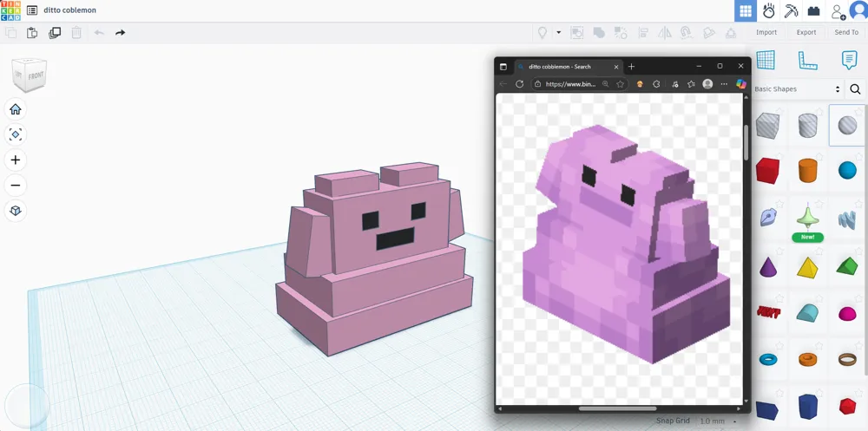Click the zoom magnifier in the address bar
Screen dimensions: 868x431
606,84
